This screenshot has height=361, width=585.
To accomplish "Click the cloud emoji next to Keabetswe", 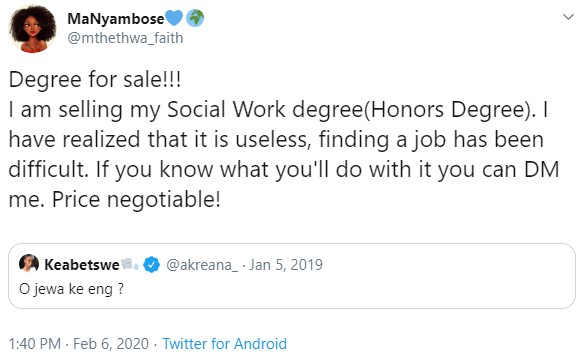I will pos(130,264).
